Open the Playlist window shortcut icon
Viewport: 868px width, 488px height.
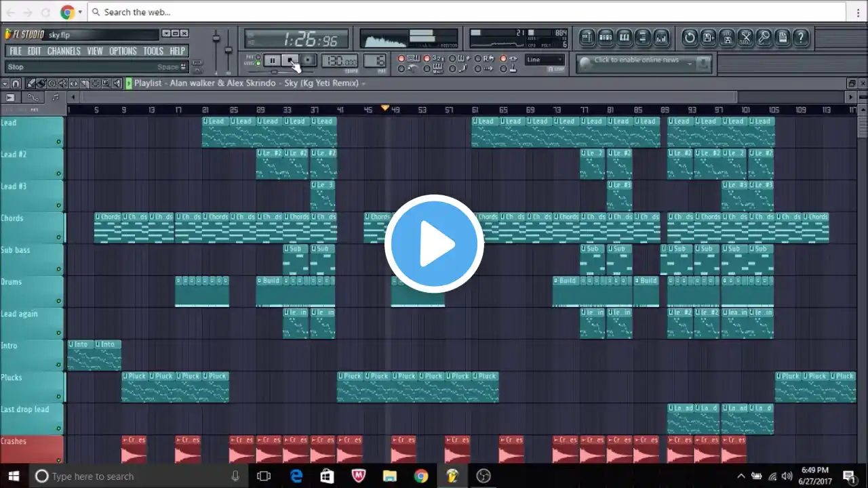587,37
